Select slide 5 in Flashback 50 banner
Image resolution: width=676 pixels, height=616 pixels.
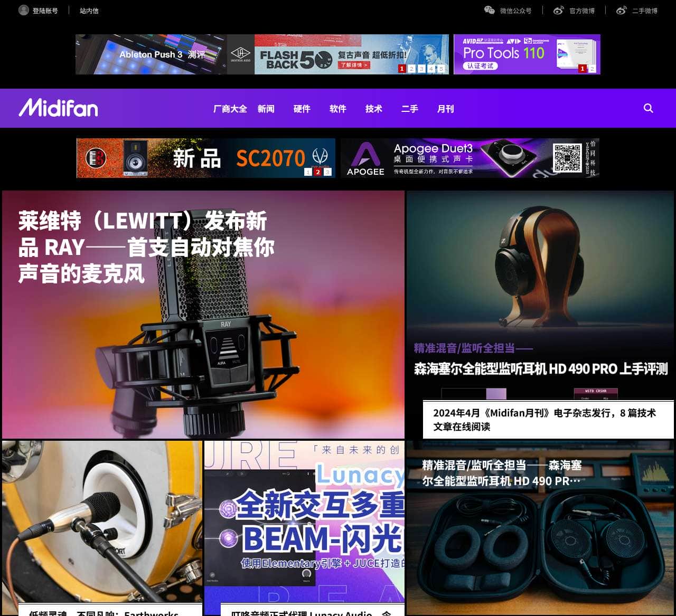(x=441, y=69)
